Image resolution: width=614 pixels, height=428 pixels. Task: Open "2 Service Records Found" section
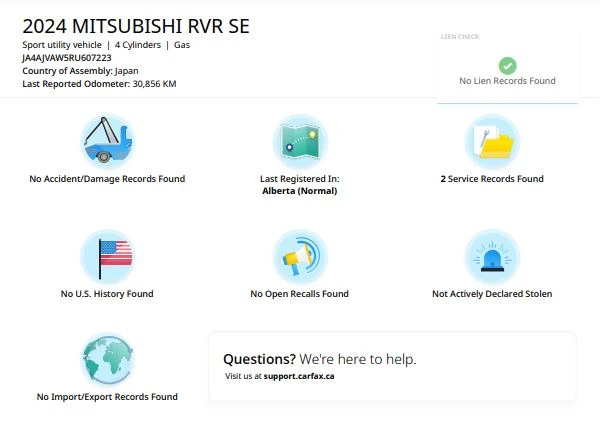click(x=492, y=179)
